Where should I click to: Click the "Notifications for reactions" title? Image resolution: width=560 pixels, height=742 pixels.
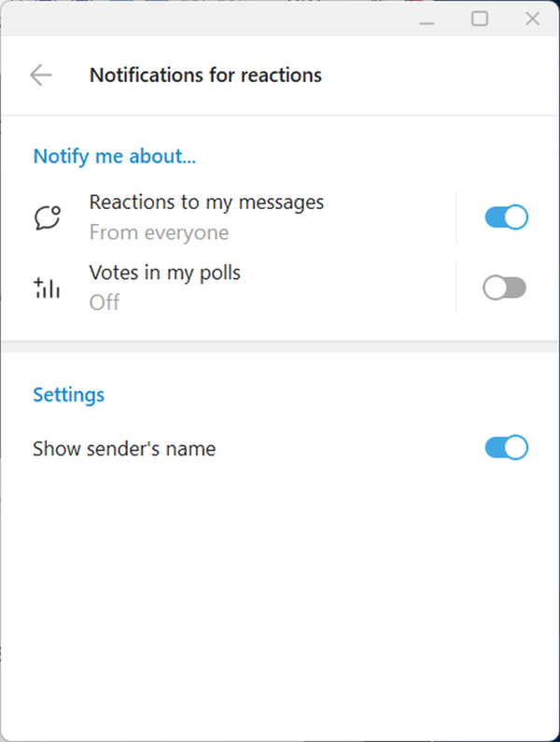point(205,76)
